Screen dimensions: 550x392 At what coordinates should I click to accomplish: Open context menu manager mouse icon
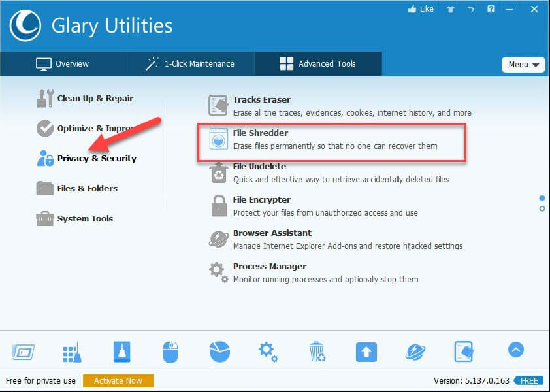coord(170,351)
